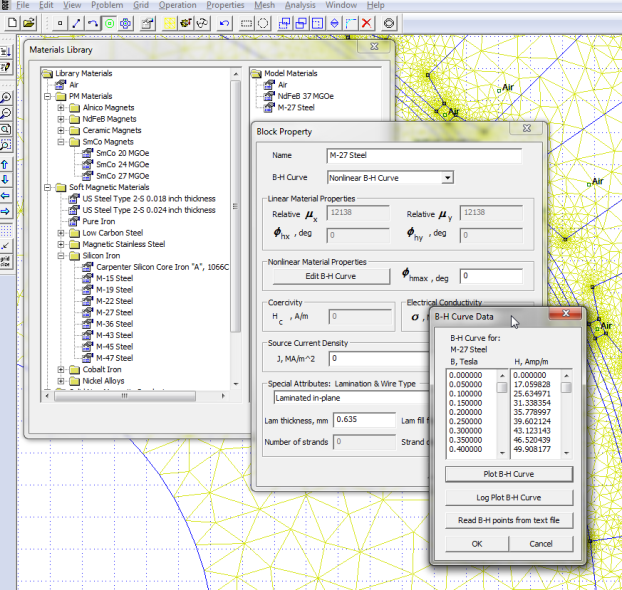This screenshot has height=590, width=622.
Task: Click the blue Undo arrow icon
Action: pos(224,23)
